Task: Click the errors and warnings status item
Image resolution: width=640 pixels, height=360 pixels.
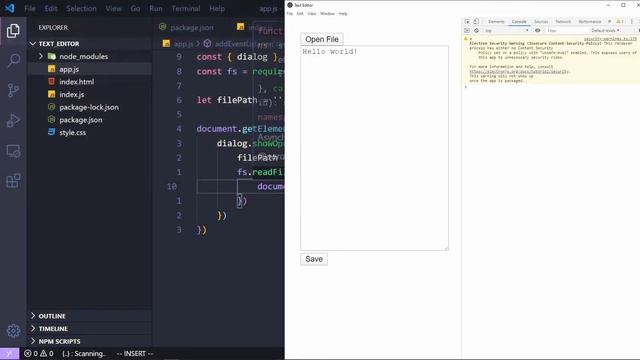Action: (38, 353)
